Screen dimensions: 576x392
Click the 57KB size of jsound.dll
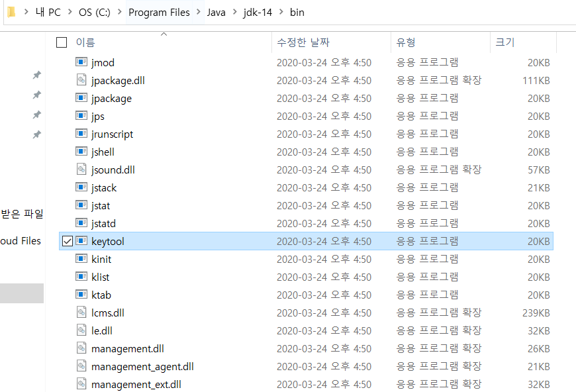(538, 170)
